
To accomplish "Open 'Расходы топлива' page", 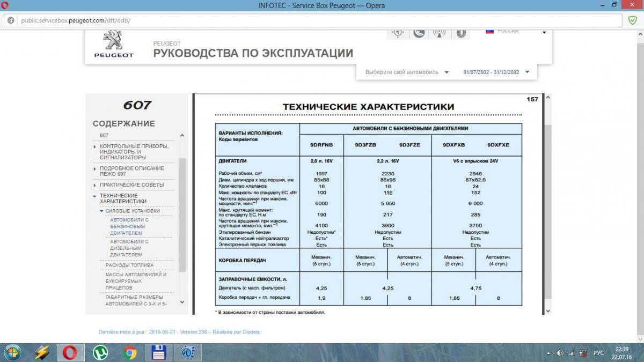I will [x=129, y=265].
